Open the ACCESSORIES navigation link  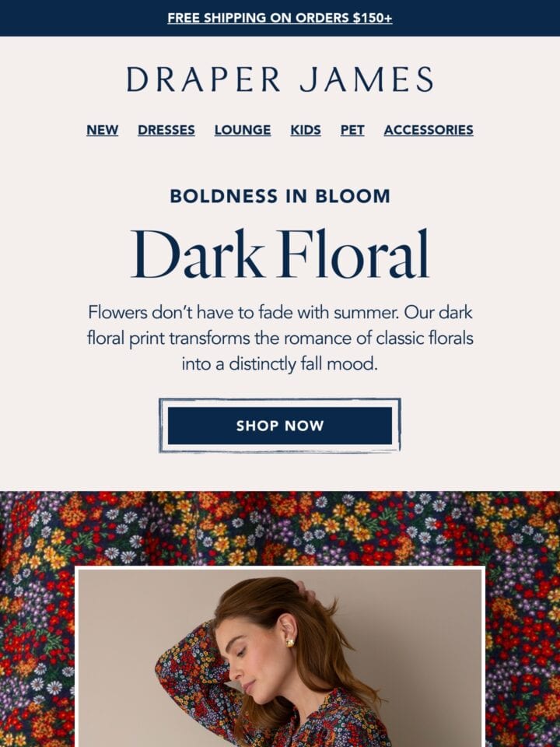429,130
